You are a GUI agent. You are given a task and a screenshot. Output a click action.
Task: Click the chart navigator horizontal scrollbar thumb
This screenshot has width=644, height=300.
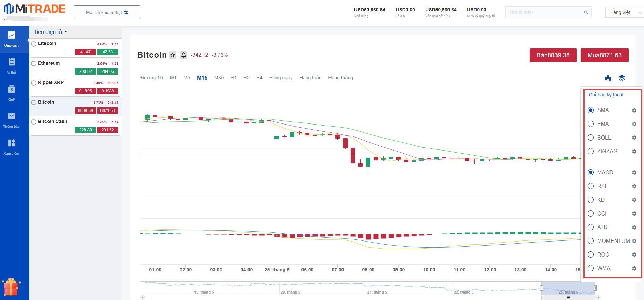coord(569,297)
